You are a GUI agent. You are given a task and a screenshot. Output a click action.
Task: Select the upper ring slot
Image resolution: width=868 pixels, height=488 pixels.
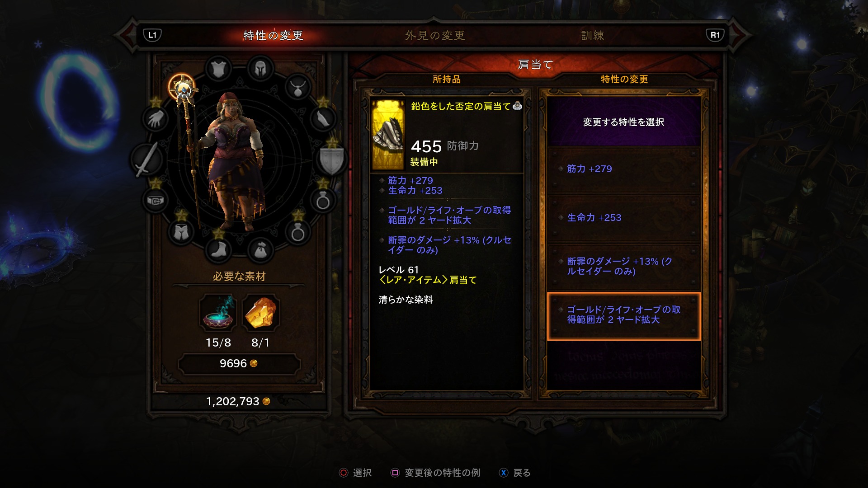pyautogui.click(x=323, y=200)
